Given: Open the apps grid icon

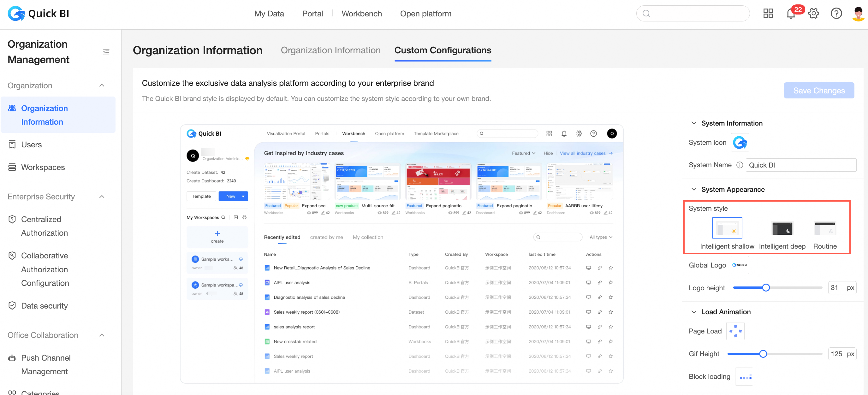Looking at the screenshot, I should tap(768, 14).
